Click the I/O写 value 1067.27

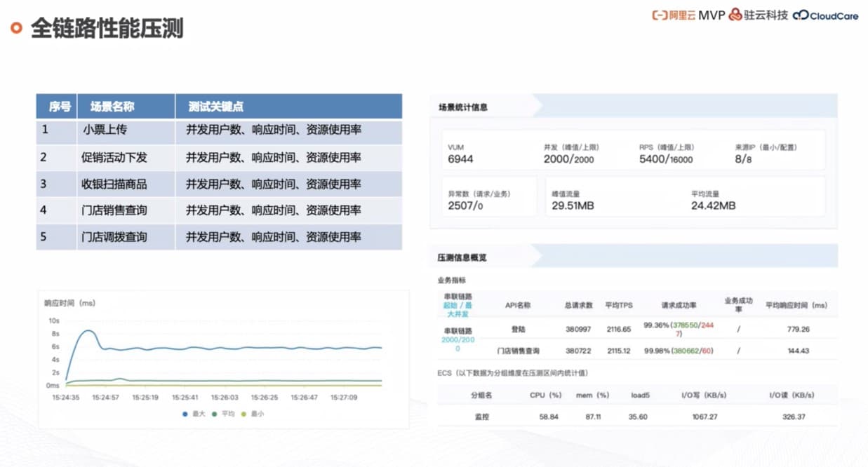coord(704,417)
